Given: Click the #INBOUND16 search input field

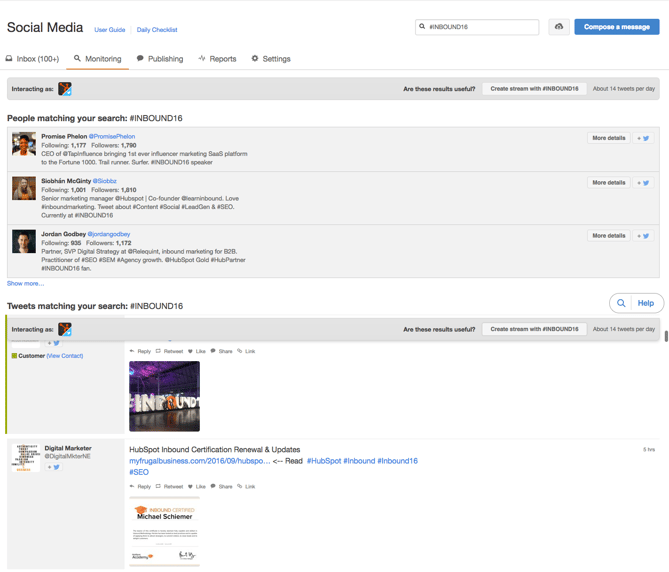Looking at the screenshot, I should [x=482, y=27].
